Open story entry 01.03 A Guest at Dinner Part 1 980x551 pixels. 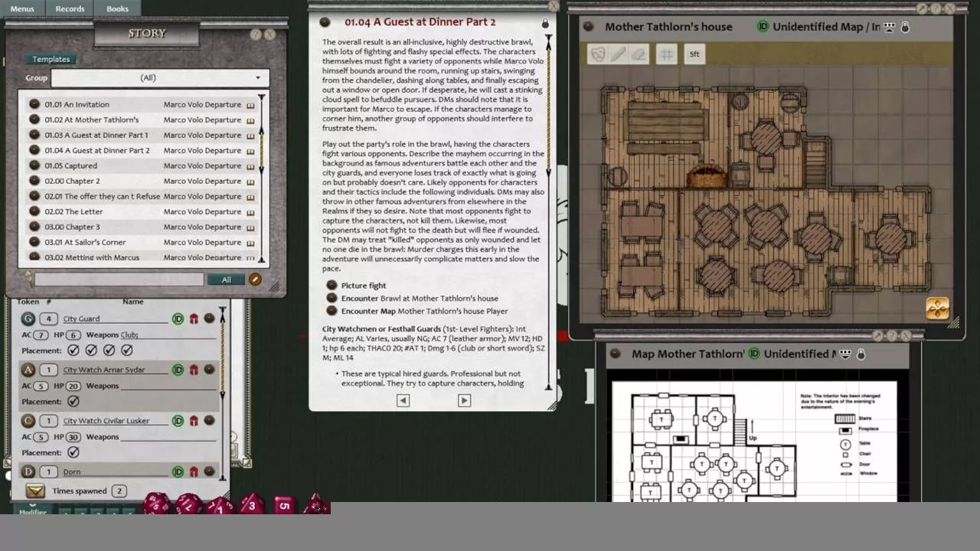[96, 135]
